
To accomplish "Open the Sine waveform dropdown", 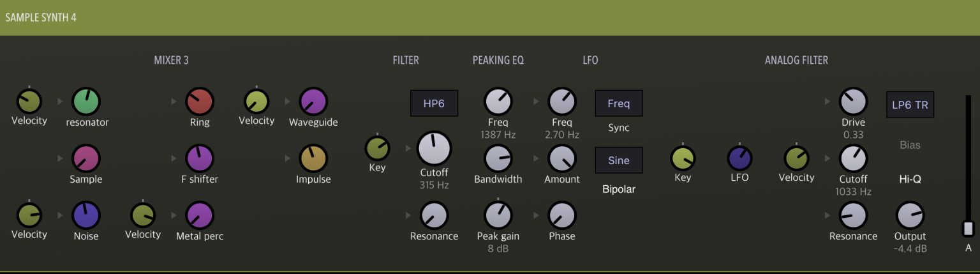I will 619,160.
